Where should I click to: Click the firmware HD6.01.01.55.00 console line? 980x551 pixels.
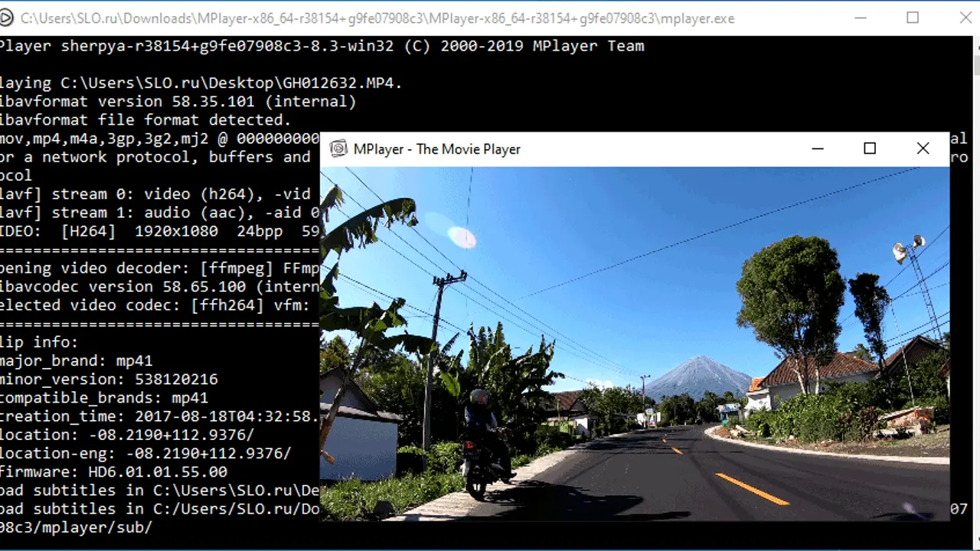113,472
